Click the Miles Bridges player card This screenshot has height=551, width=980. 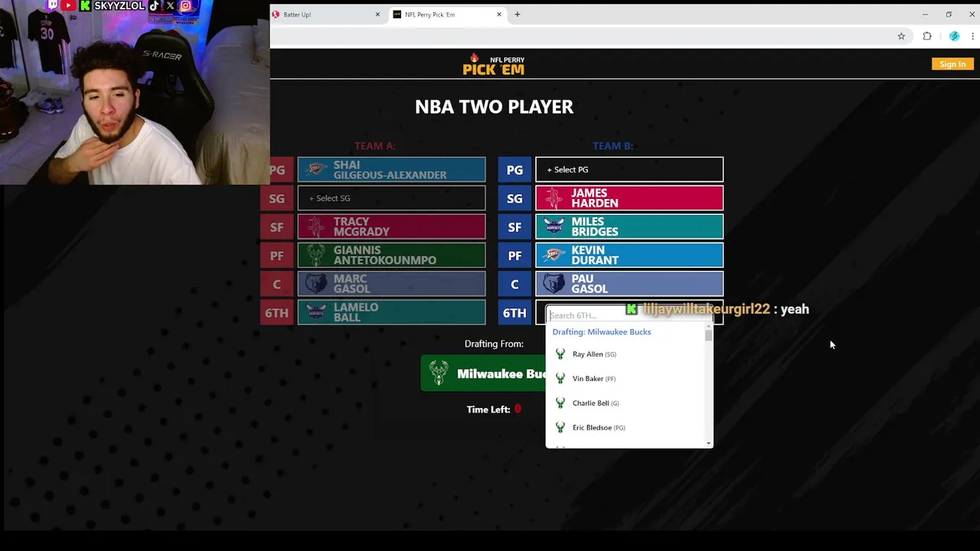(629, 227)
